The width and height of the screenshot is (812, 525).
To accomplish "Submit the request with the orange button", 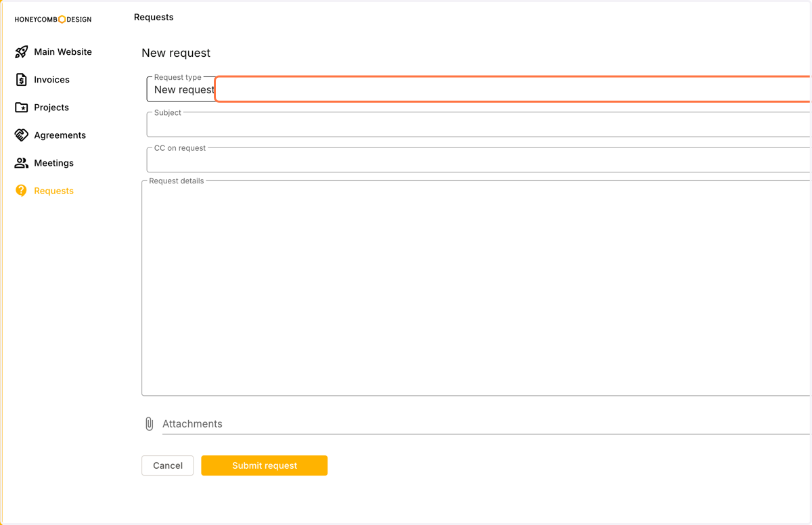I will pos(265,465).
